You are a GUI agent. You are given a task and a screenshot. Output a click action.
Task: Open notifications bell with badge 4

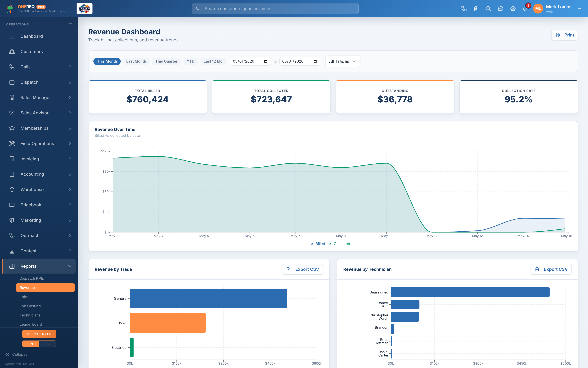click(x=525, y=9)
